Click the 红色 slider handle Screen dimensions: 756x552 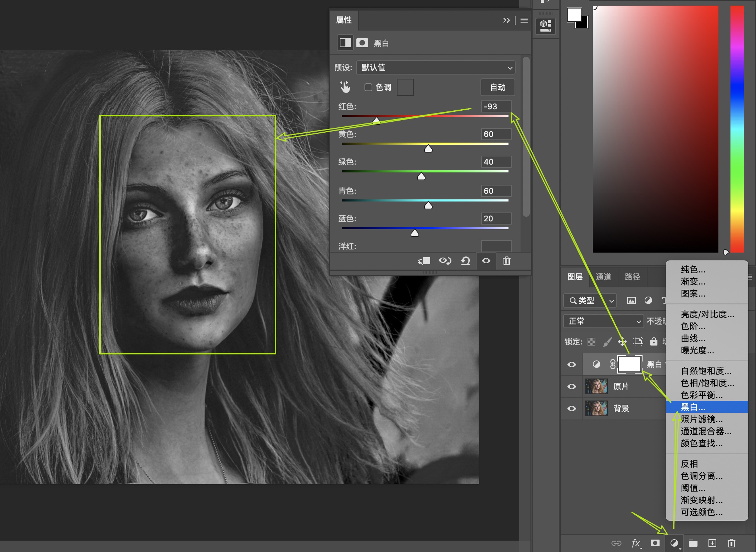click(x=377, y=121)
